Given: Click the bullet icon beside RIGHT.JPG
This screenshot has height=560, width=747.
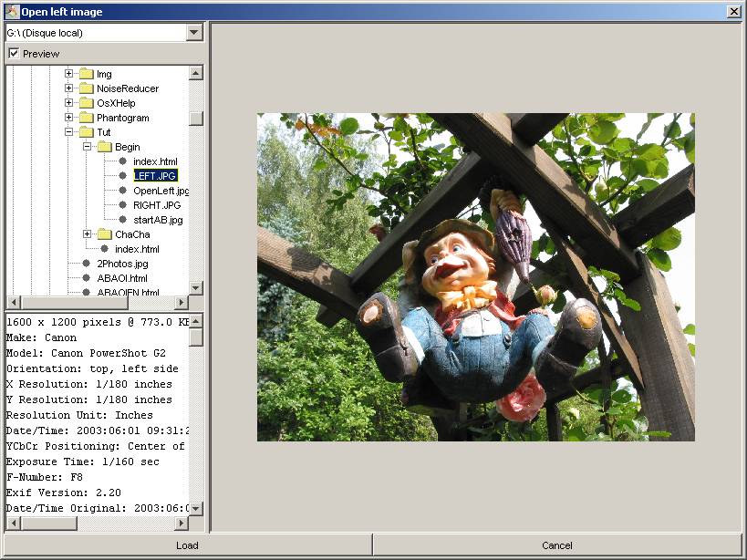Looking at the screenshot, I should tap(122, 205).
